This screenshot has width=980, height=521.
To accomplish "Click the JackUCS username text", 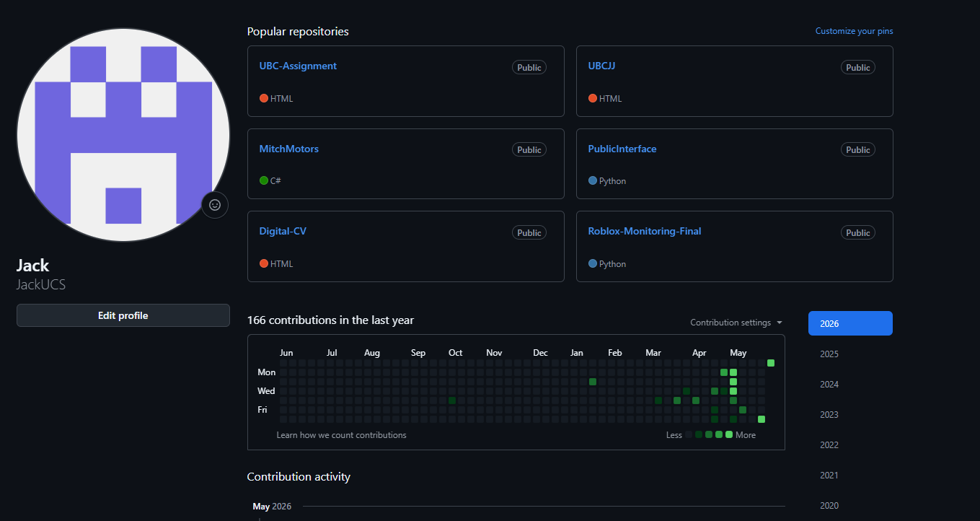I will 41,284.
